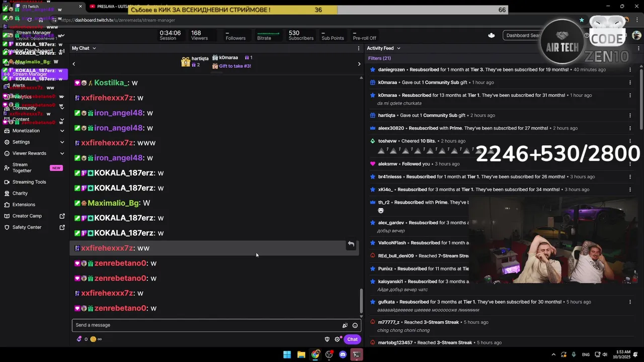Open Creator Camp menu entry

tap(33, 216)
